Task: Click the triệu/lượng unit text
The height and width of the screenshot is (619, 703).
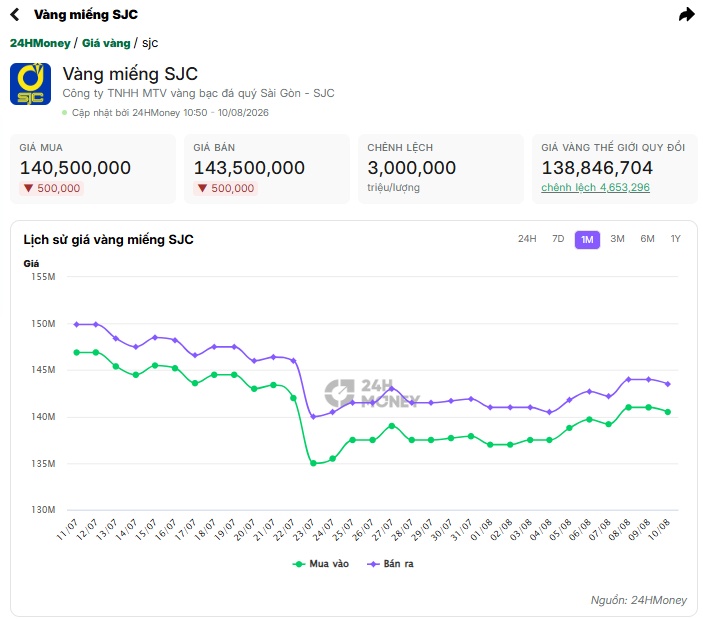Action: (x=393, y=187)
